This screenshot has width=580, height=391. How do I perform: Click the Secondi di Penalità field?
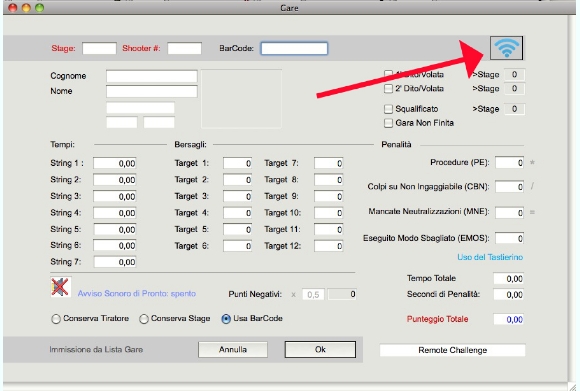[x=508, y=295]
